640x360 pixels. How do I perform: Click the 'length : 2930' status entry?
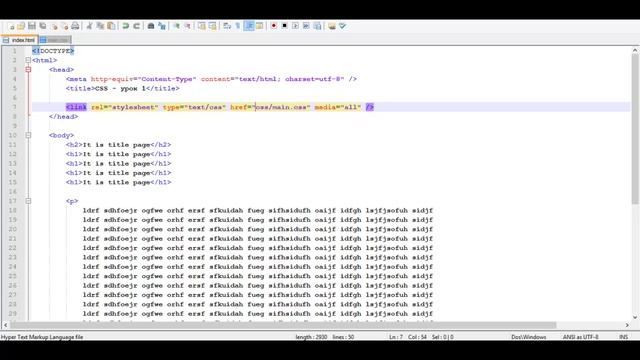click(311, 337)
